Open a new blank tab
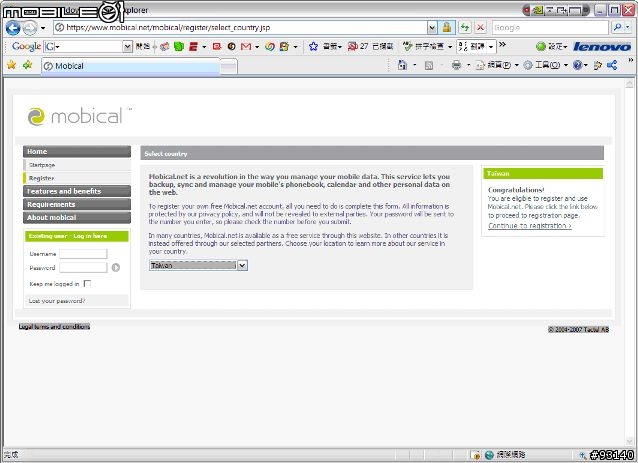Image resolution: width=638 pixels, height=463 pixels. pos(229,67)
